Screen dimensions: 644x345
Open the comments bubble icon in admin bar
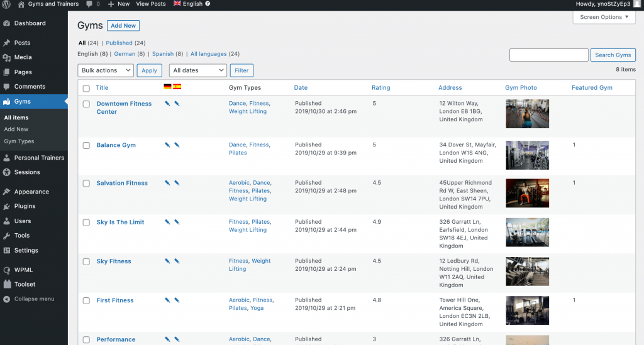click(x=89, y=4)
